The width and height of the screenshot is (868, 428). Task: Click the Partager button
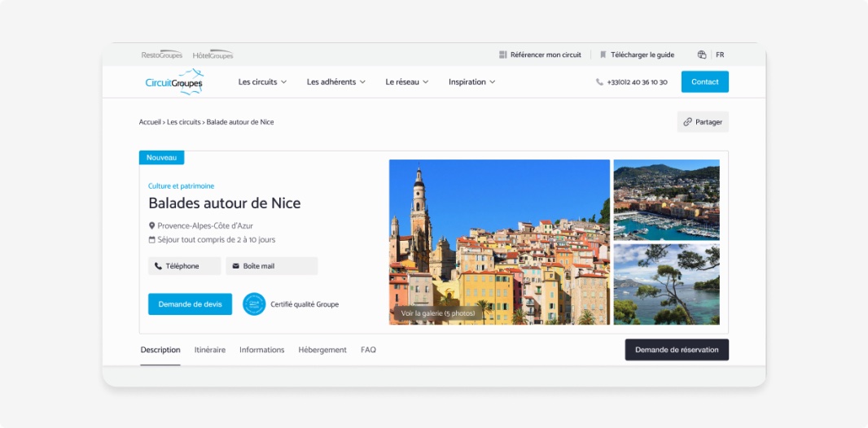(703, 122)
